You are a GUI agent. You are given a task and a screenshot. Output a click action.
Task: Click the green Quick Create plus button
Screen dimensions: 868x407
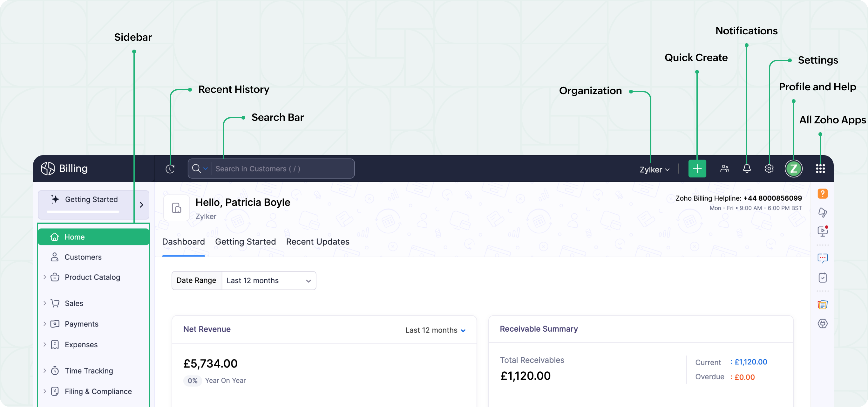pyautogui.click(x=697, y=169)
